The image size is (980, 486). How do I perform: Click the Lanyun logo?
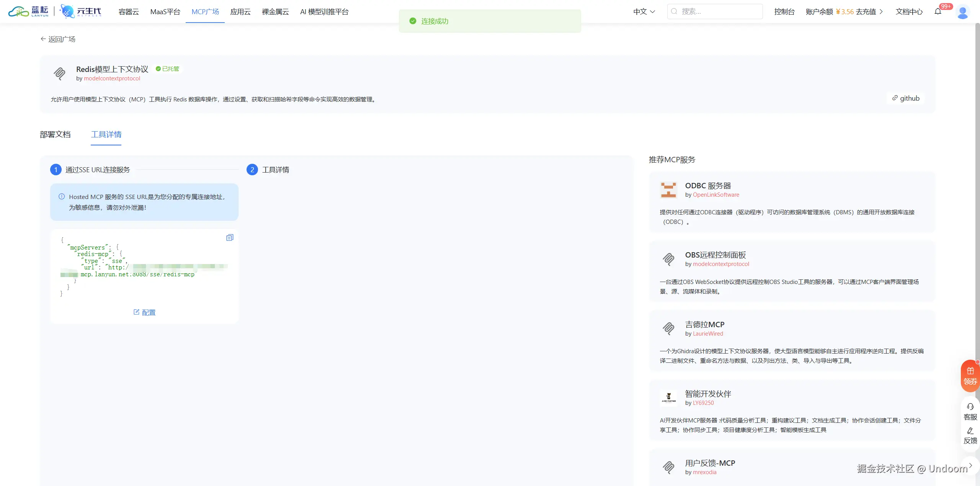pos(29,11)
